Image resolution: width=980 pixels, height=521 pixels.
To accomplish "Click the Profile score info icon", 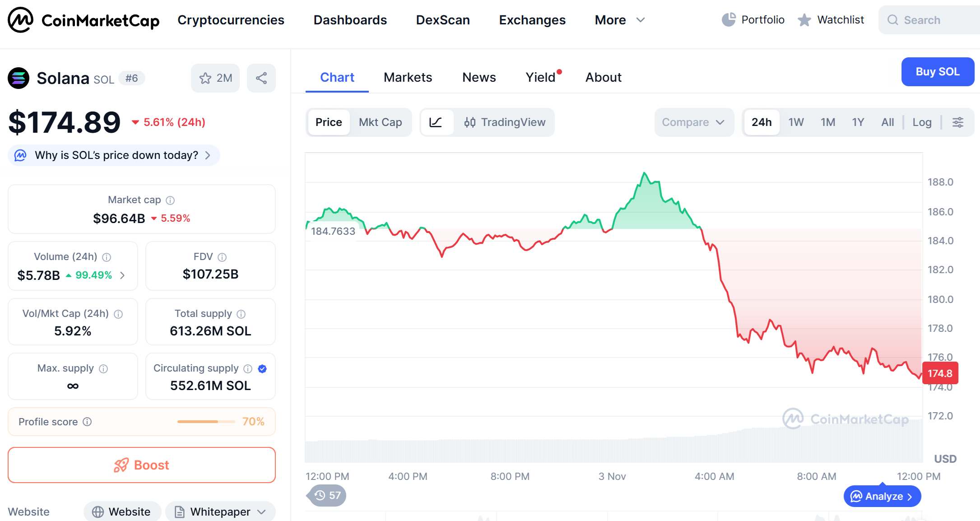I will pyautogui.click(x=88, y=422).
